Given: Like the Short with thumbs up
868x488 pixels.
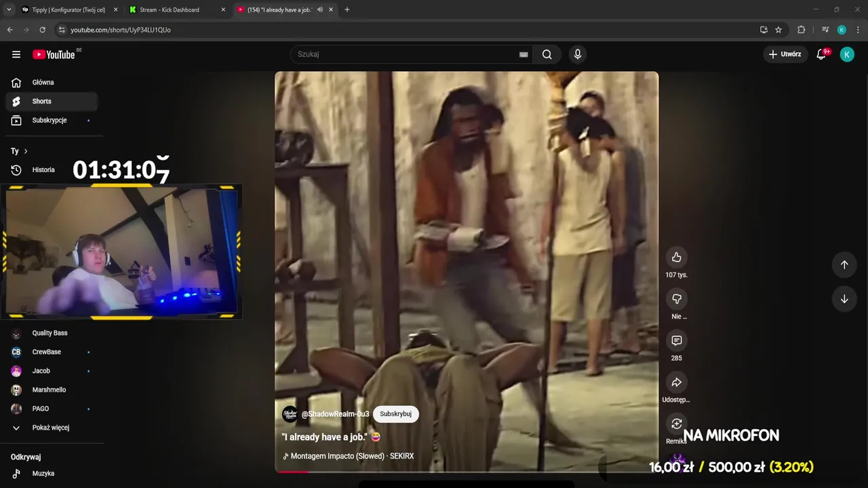Looking at the screenshot, I should [676, 258].
